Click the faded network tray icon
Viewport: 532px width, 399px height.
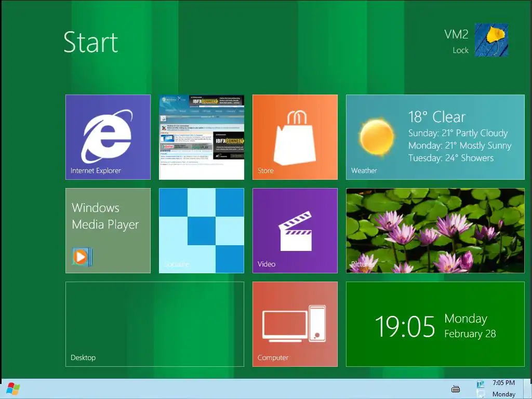pyautogui.click(x=481, y=394)
